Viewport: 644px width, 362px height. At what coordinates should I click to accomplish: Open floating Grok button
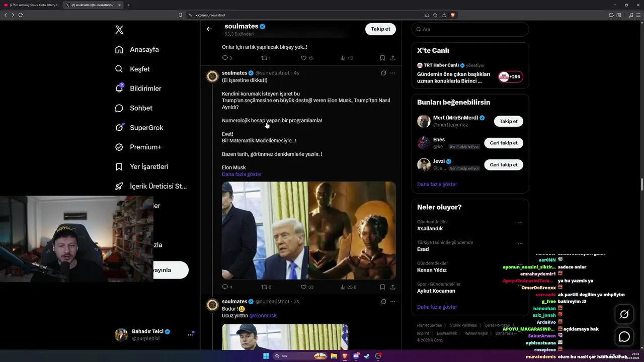click(624, 314)
